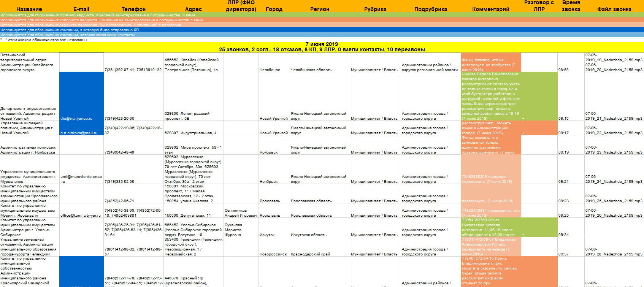Select the 'вердикта перезвона' legend row
The width and height of the screenshot is (644, 287).
(x=322, y=25)
